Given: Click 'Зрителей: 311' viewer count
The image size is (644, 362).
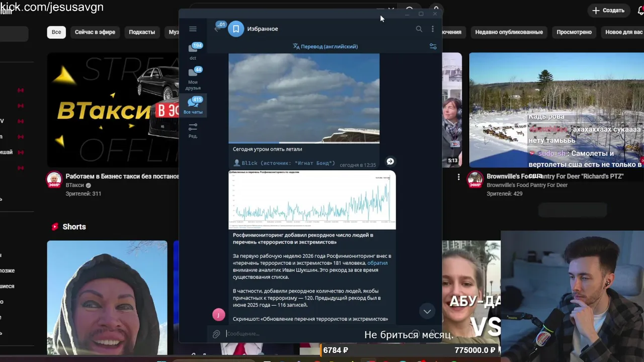Looking at the screenshot, I should pyautogui.click(x=84, y=194).
